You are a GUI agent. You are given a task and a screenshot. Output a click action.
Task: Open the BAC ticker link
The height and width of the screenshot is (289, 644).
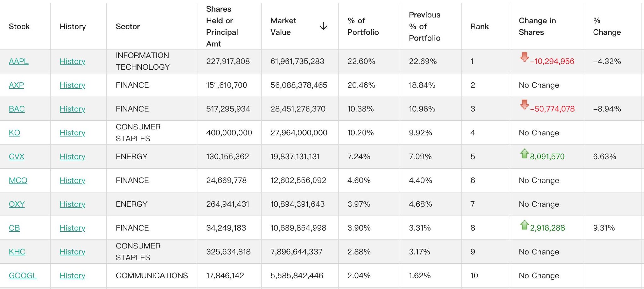[17, 109]
